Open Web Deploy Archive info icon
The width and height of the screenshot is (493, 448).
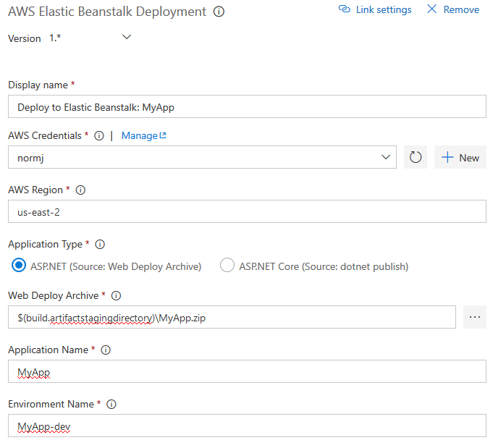pos(116,296)
